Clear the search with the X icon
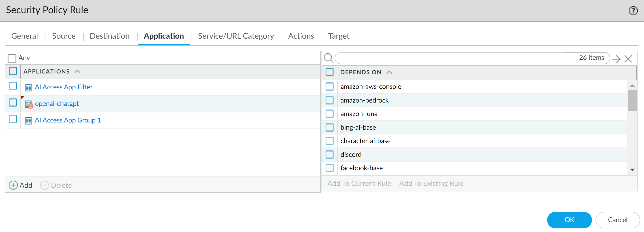Viewport: 644px width, 232px height. (x=628, y=59)
